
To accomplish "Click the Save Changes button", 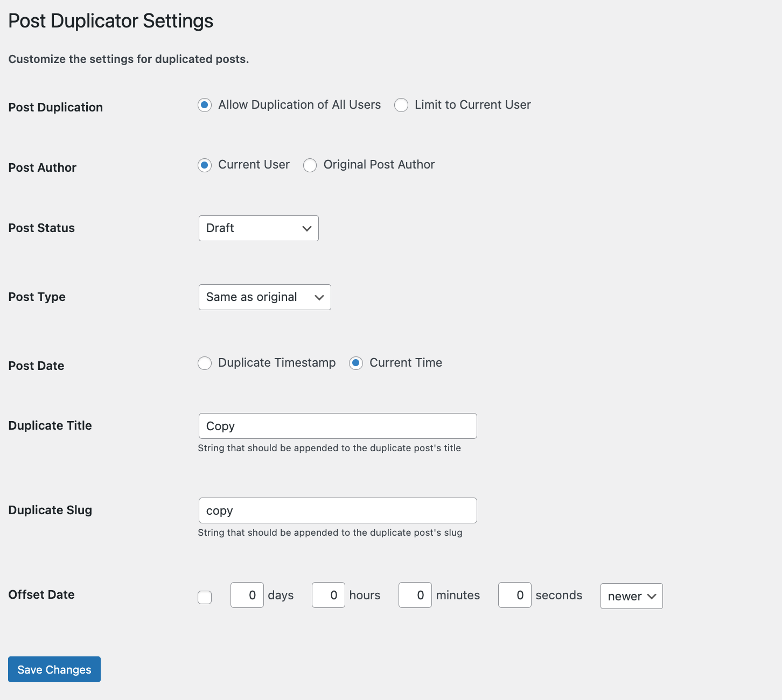I will [x=54, y=669].
